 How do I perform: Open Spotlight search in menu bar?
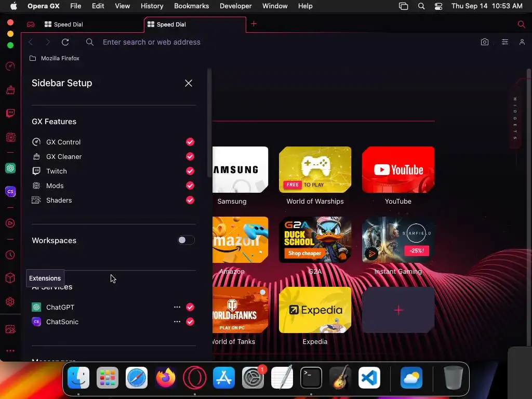coord(421,6)
